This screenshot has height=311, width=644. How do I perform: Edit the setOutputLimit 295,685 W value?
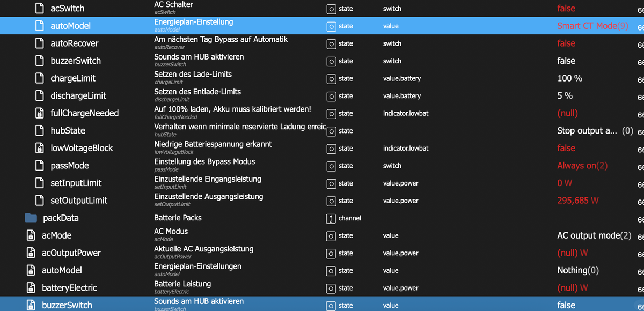(x=578, y=201)
